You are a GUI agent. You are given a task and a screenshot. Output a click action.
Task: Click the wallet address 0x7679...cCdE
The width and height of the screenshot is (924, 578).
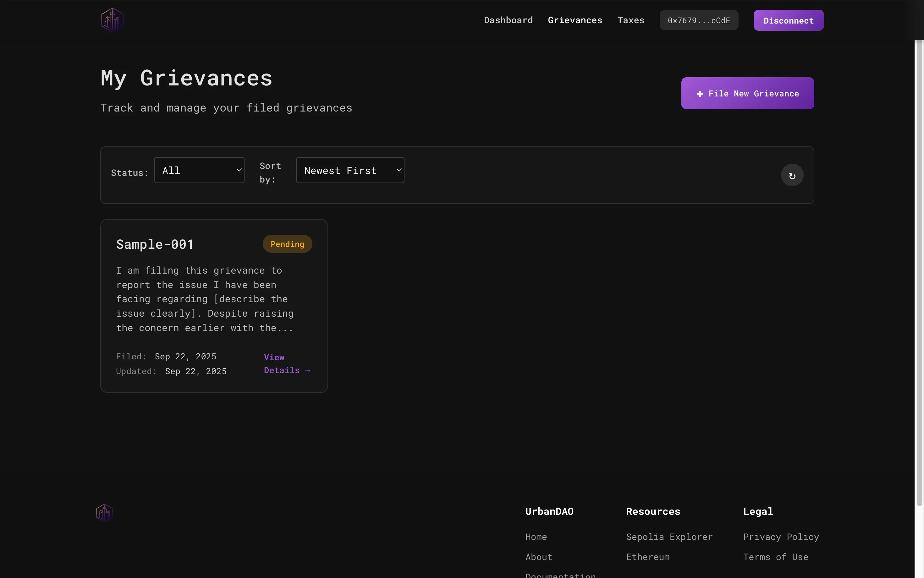pyautogui.click(x=698, y=20)
